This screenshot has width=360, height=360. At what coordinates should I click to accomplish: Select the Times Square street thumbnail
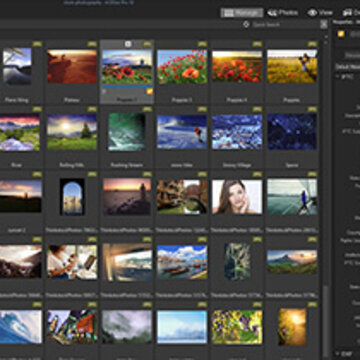[72, 327]
